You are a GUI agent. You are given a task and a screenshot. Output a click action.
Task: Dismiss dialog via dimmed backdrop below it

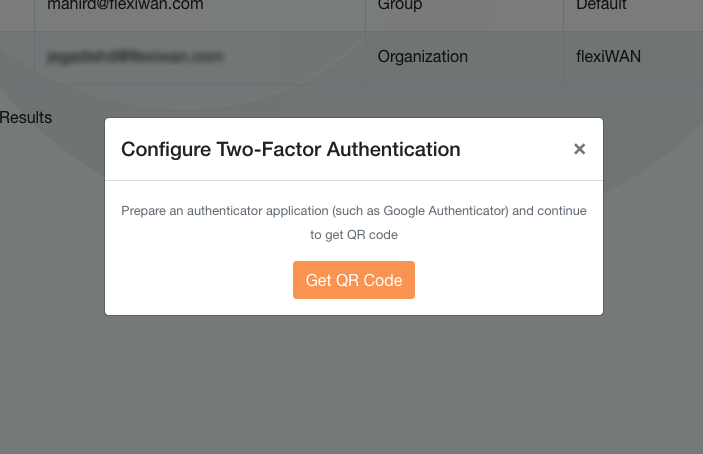point(354,385)
